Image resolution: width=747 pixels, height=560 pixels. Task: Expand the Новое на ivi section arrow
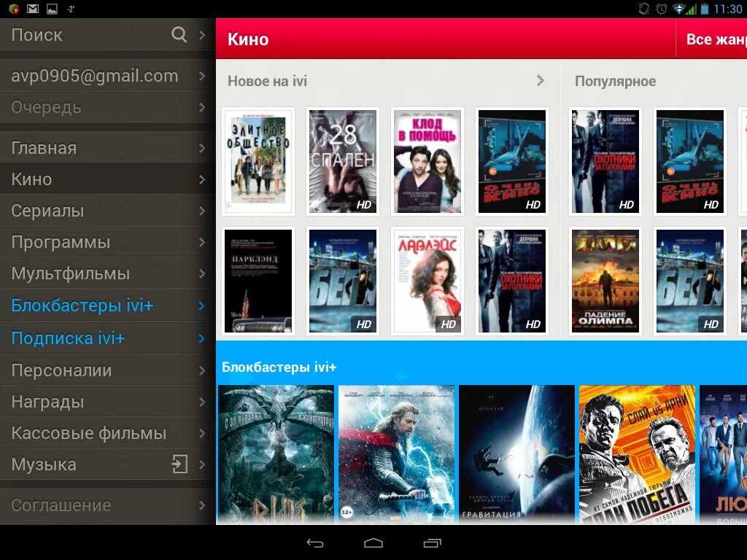coord(541,80)
